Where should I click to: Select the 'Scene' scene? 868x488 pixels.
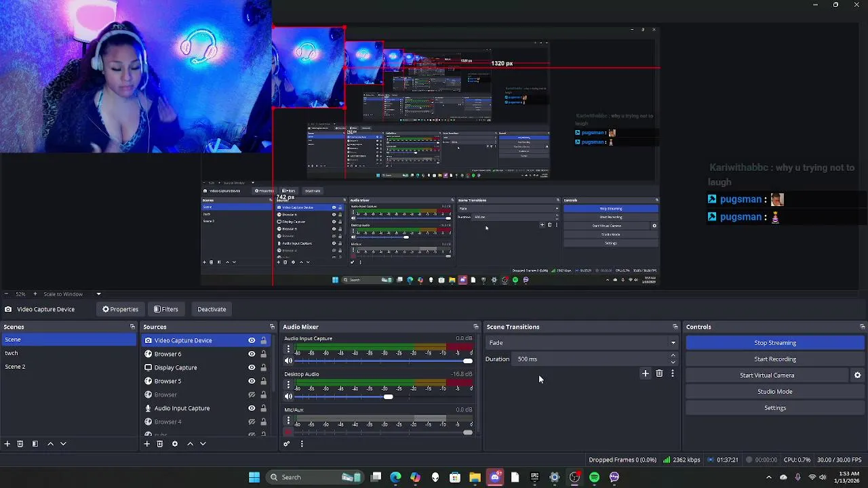tap(68, 340)
